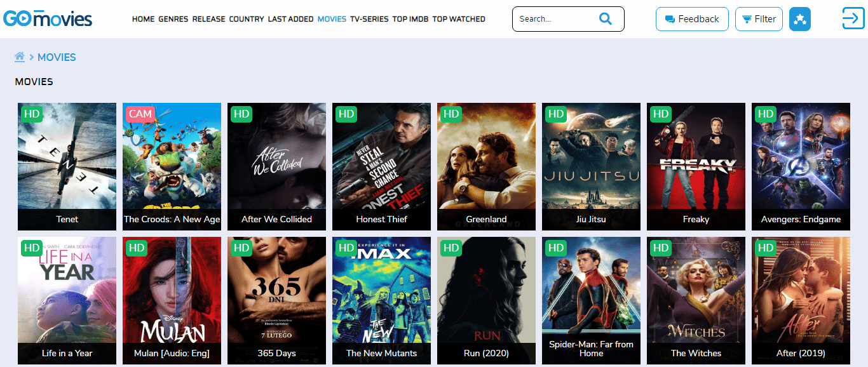
Task: Click the HD badge on Mulan poster
Action: (137, 248)
